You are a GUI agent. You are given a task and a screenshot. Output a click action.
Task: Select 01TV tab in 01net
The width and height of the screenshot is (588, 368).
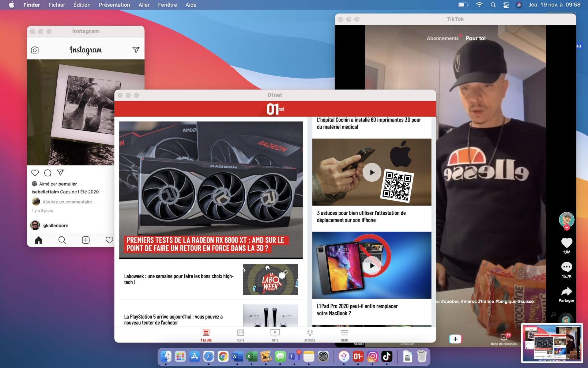pyautogui.click(x=275, y=335)
